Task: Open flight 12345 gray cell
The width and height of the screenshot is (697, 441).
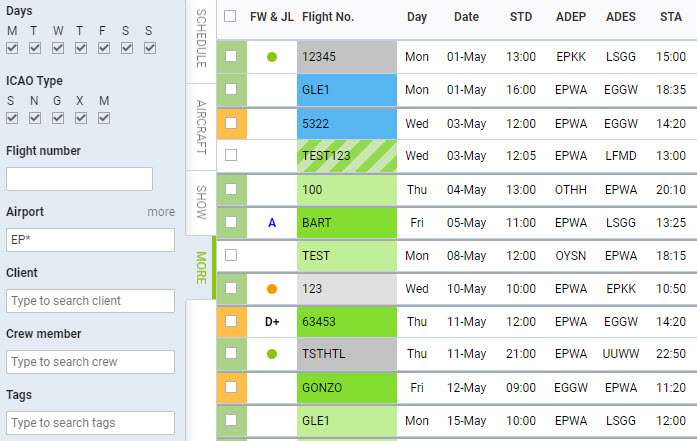Action: (x=347, y=57)
